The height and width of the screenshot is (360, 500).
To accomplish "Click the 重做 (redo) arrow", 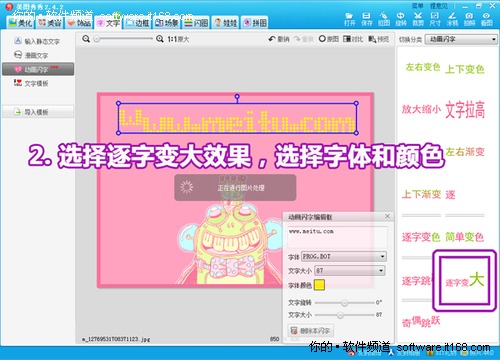I will click(x=303, y=39).
